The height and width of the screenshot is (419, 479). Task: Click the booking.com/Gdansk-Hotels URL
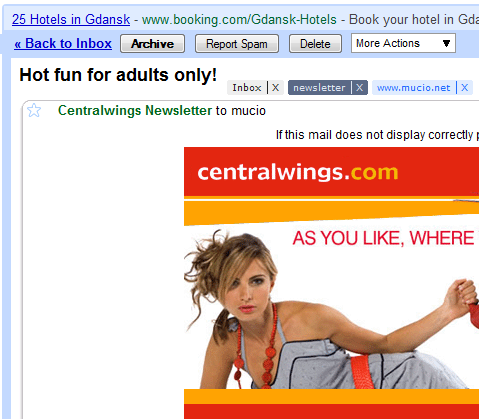click(x=239, y=19)
